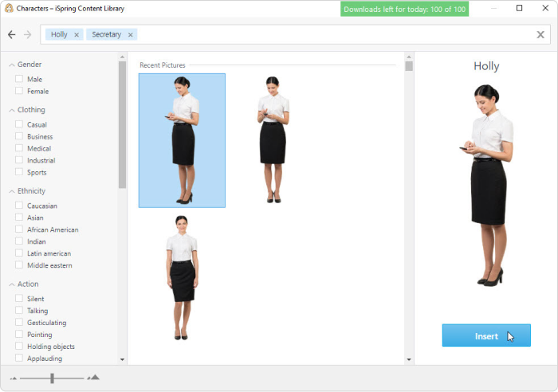
Task: Go back using the left arrow
Action: (x=12, y=34)
